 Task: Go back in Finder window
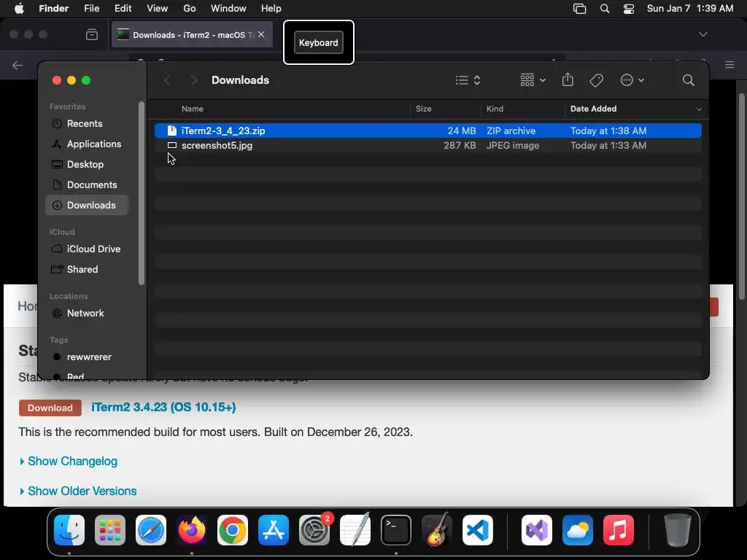point(167,80)
